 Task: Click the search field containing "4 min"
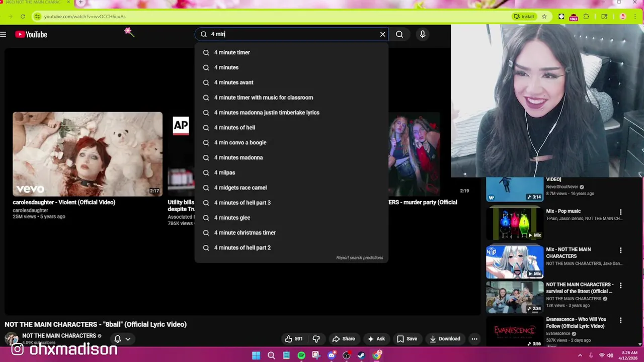click(292, 34)
